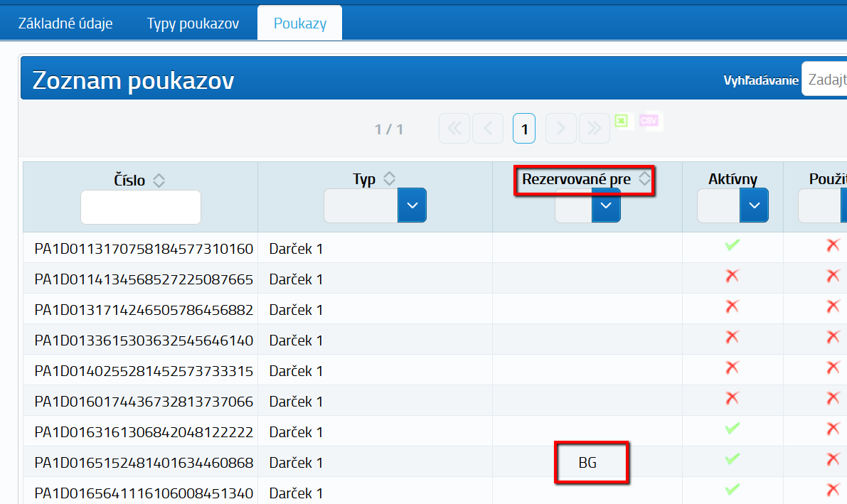Image resolution: width=847 pixels, height=504 pixels.
Task: Sort by Rezervované pre column arrows
Action: pos(644,179)
